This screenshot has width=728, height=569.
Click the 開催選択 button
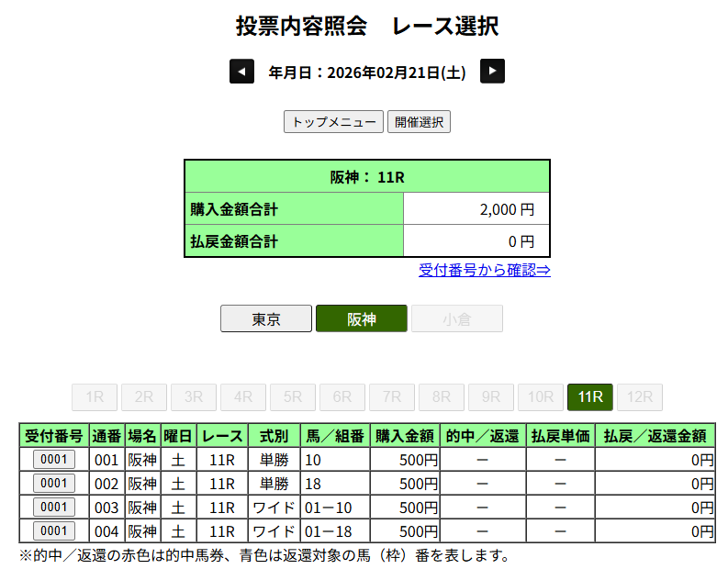(x=419, y=122)
